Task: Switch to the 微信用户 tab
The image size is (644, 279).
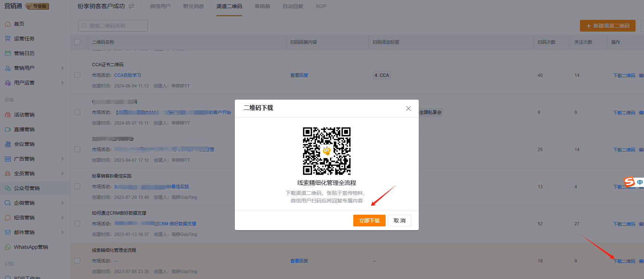Action: pos(160,6)
